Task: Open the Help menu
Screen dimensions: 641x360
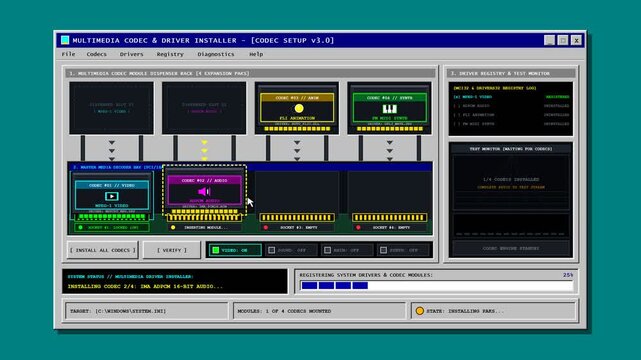Action: pos(256,54)
